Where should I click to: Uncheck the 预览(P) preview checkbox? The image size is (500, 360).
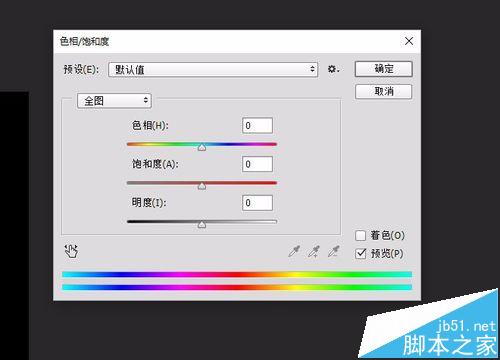coord(361,254)
